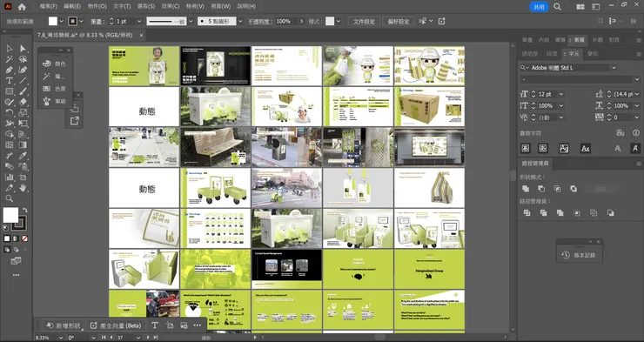
Task: Select the Type tool in toolbar
Action: click(9, 80)
